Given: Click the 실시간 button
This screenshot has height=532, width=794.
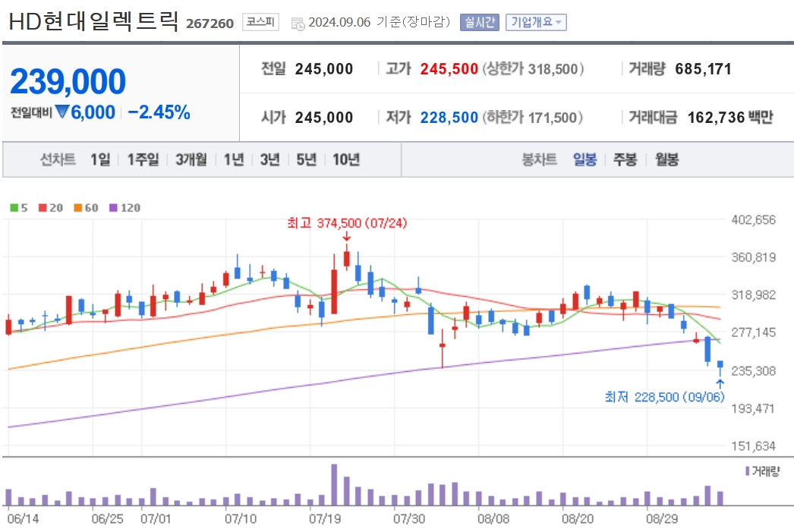Looking at the screenshot, I should (x=480, y=22).
